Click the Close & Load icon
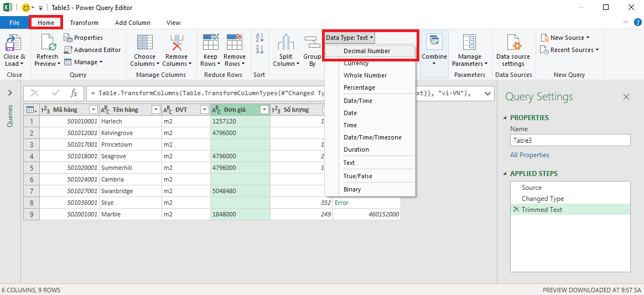This screenshot has height=295, width=644. point(14,43)
